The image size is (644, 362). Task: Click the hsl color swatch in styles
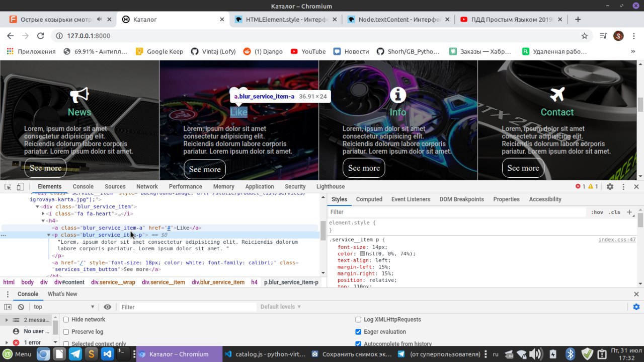(363, 254)
